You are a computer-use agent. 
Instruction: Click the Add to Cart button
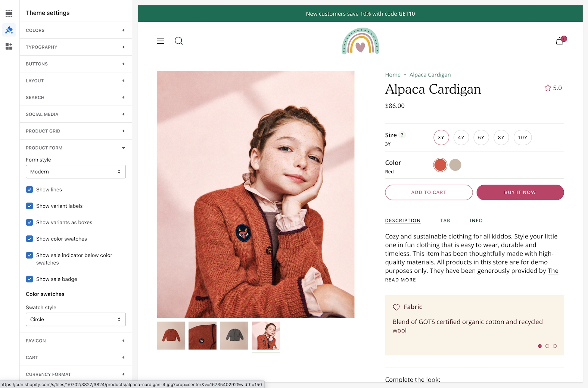click(429, 193)
